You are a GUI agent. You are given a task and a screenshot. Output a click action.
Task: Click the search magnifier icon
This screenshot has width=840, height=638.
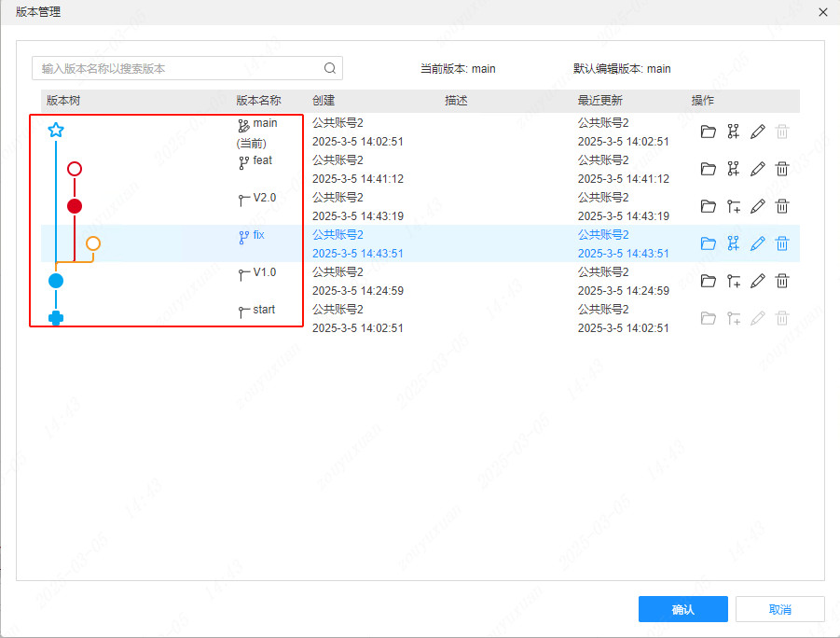(x=330, y=68)
